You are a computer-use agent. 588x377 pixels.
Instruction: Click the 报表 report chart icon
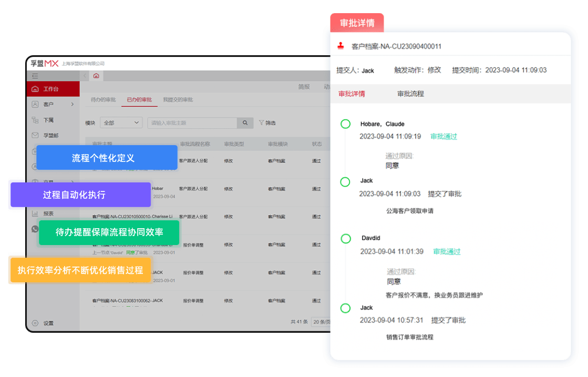click(35, 213)
